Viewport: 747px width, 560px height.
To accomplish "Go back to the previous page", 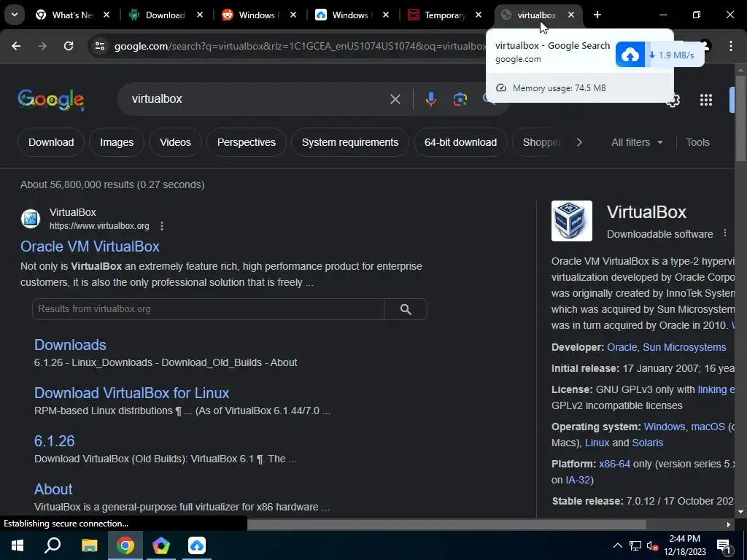I will click(16, 46).
